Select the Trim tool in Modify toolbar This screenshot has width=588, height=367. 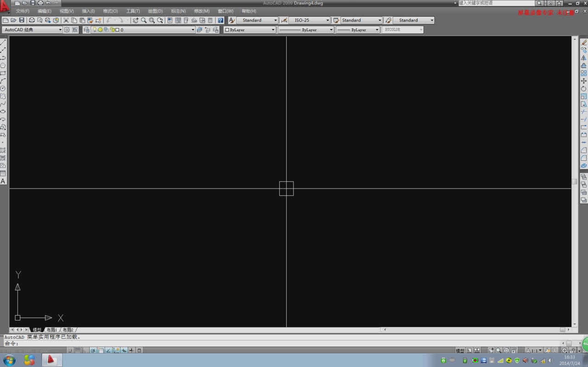(584, 112)
